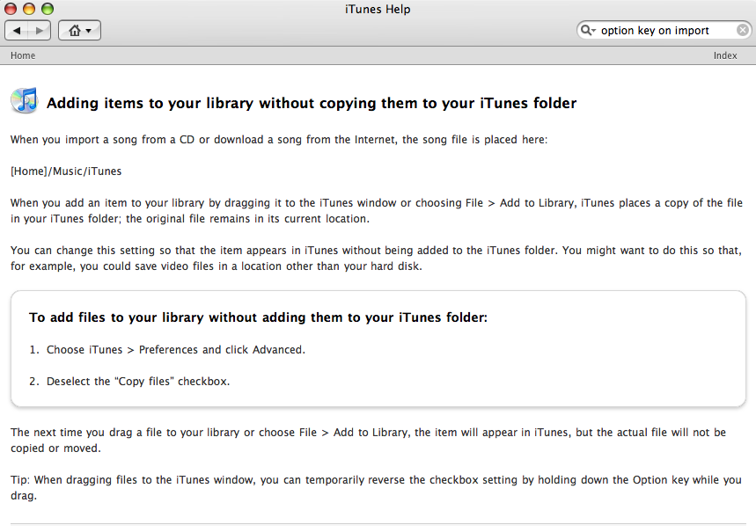This screenshot has width=756, height=532.
Task: Click the paragraph starting 'The next time you drag'
Action: (x=369, y=440)
